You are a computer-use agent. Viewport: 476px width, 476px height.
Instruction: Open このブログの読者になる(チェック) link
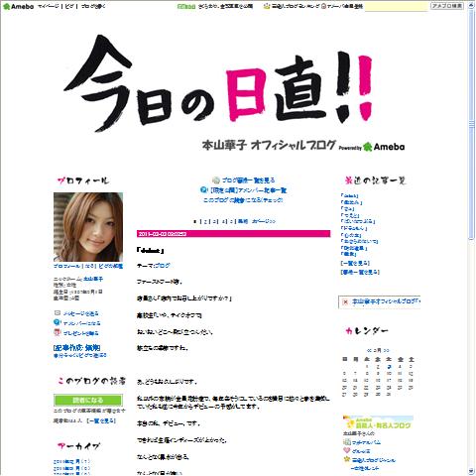(243, 200)
